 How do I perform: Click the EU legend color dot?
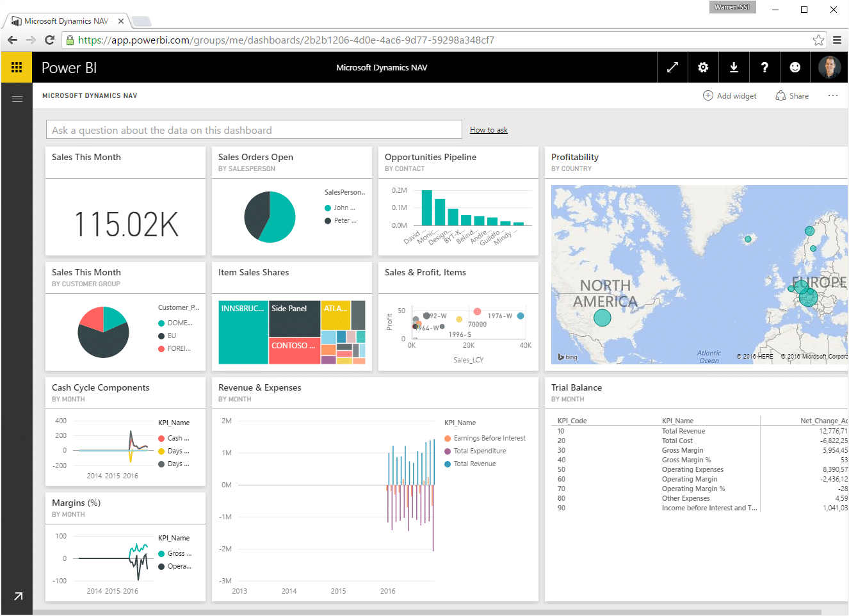(161, 336)
